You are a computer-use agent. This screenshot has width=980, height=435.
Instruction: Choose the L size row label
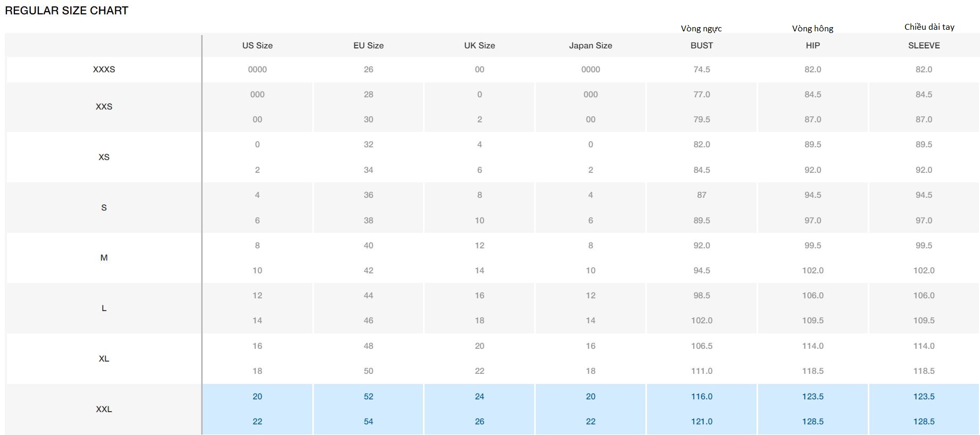(x=104, y=308)
